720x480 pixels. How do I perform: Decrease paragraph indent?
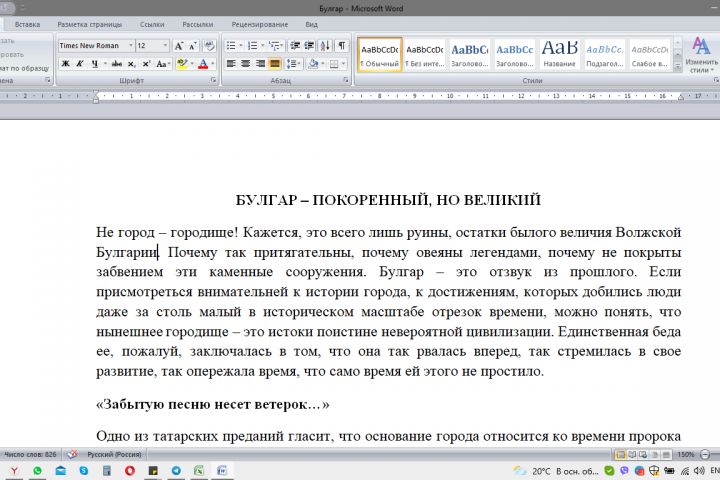point(295,45)
